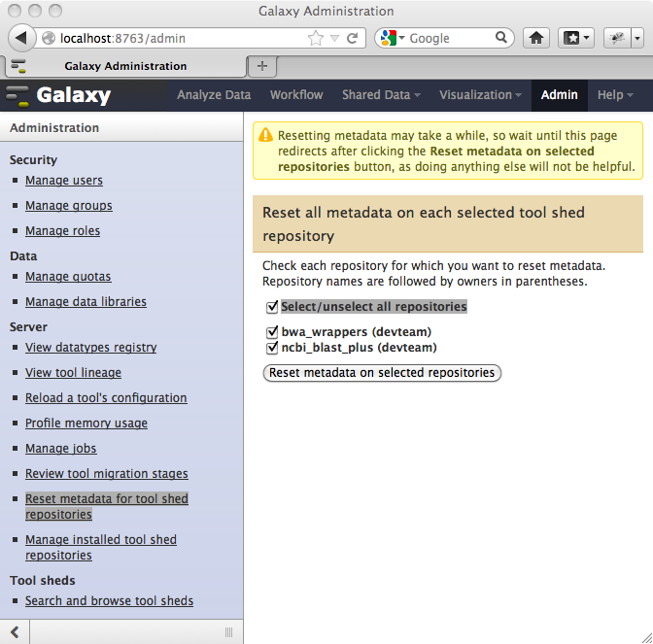This screenshot has height=644, width=653.
Task: Expand the Shared Data menu
Action: [x=381, y=95]
